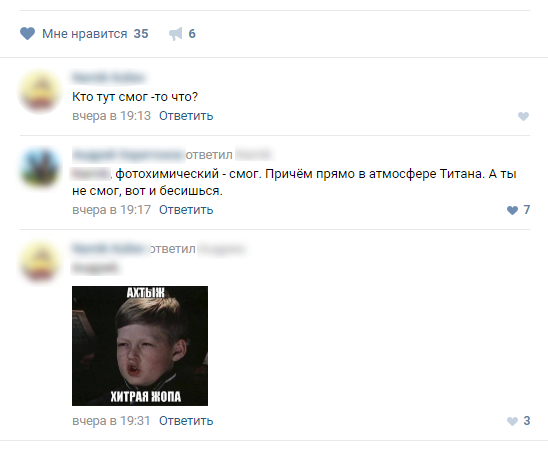Image resolution: width=548 pixels, height=449 pixels.
Task: Like the comment 'Кто тут смог -то что?'
Action: [523, 116]
